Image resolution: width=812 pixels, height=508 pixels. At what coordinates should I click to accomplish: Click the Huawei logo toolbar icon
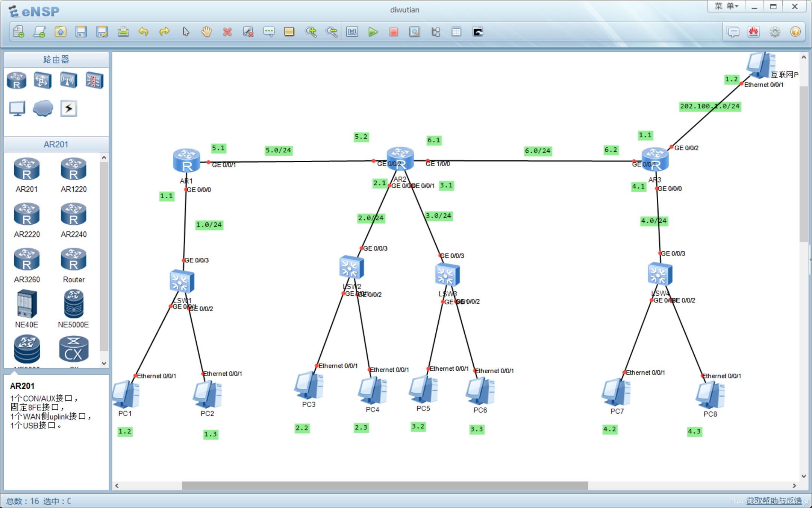[753, 32]
